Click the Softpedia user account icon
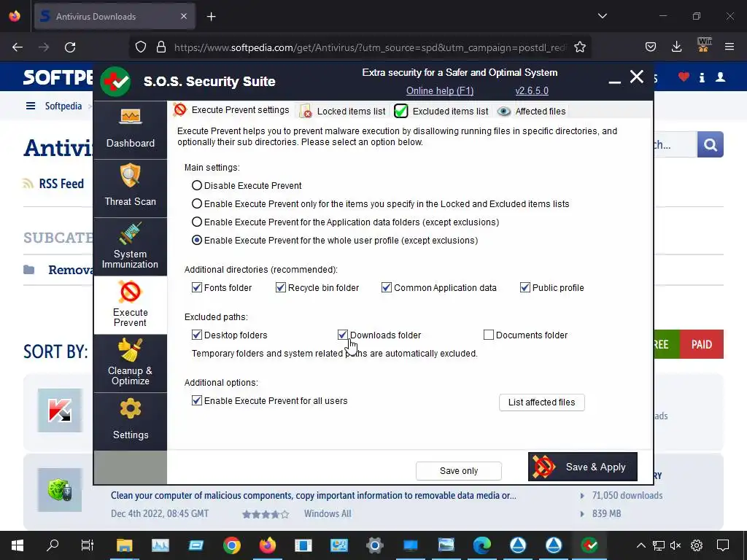This screenshot has height=560, width=747. coord(720,77)
